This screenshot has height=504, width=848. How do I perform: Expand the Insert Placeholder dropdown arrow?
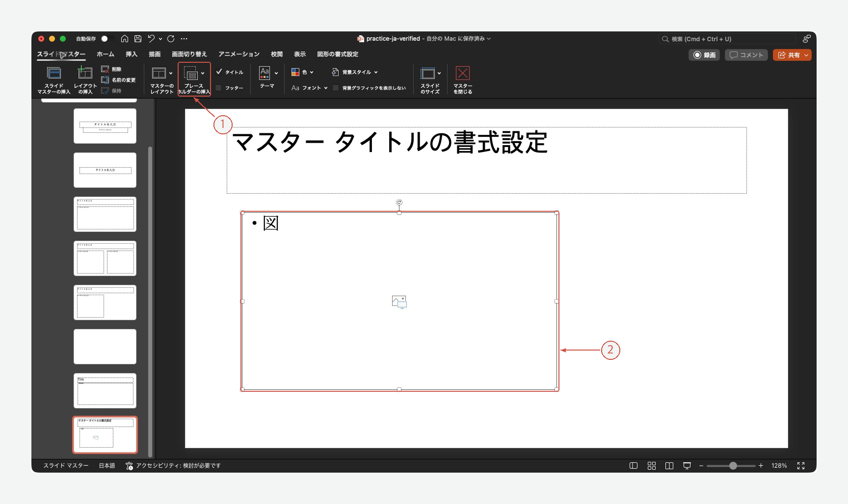click(203, 73)
